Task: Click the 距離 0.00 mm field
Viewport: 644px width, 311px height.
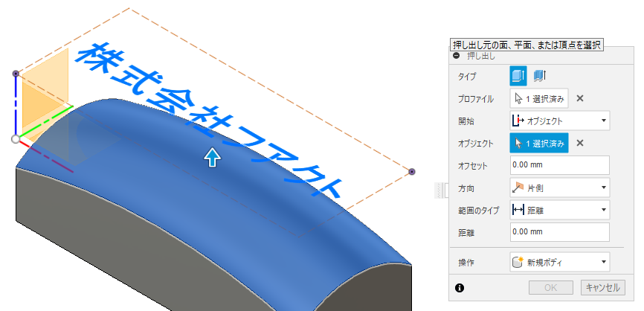Action: click(x=560, y=231)
